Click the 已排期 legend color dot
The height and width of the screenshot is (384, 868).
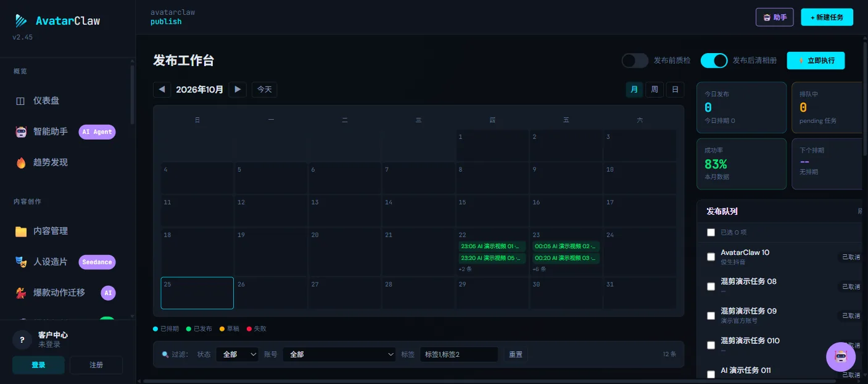(x=155, y=329)
